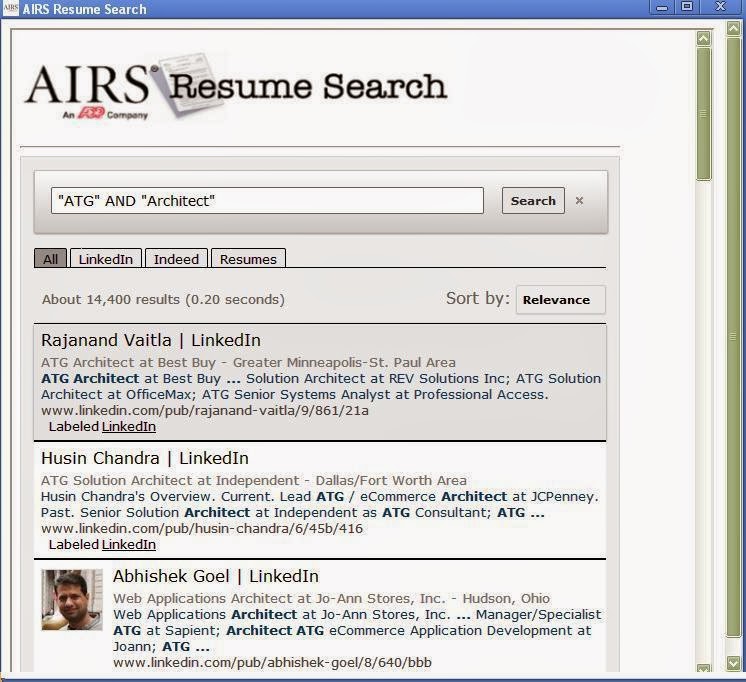Click the inner scrollbar up arrow
This screenshot has width=746, height=682.
pos(704,38)
